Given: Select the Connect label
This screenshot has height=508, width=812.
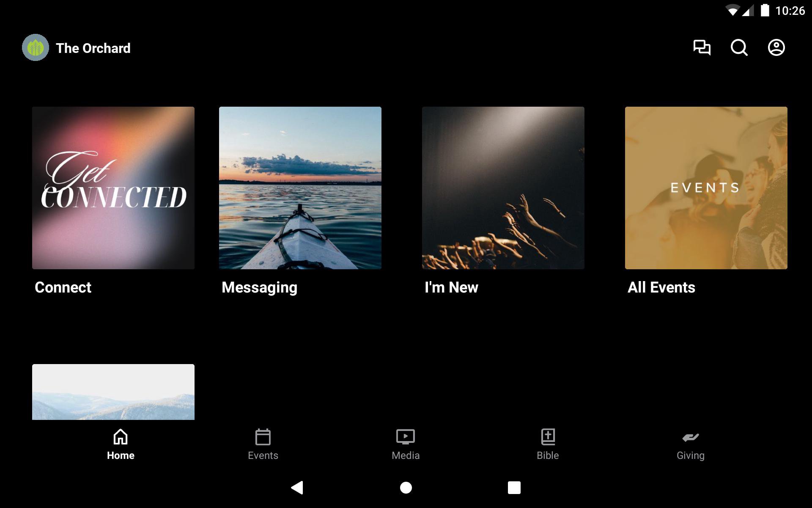Looking at the screenshot, I should click(x=63, y=287).
